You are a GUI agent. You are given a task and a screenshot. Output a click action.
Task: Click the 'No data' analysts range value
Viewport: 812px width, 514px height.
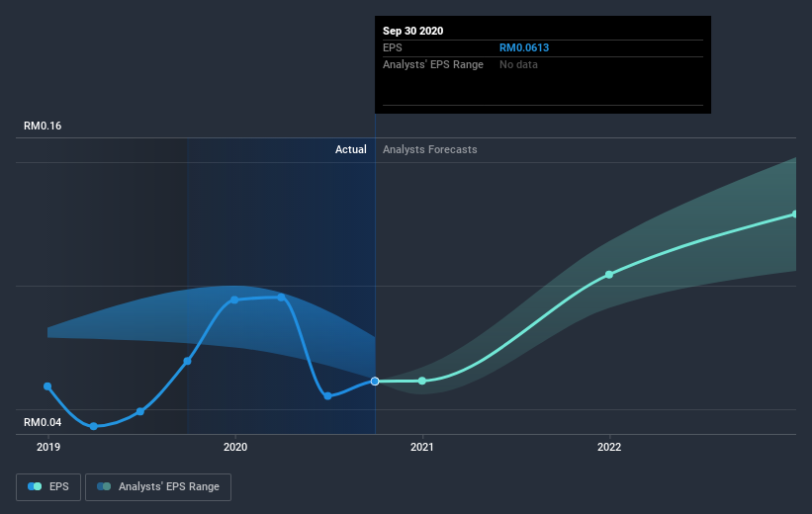click(518, 64)
